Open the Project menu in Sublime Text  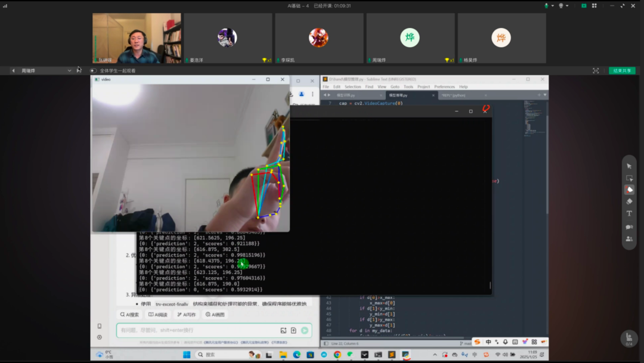point(423,86)
